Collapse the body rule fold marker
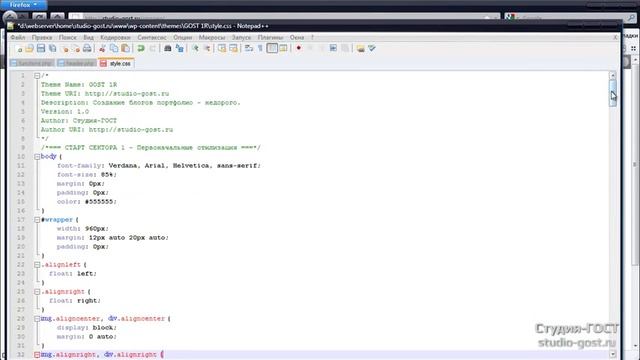640x360 pixels. pyautogui.click(x=37, y=157)
